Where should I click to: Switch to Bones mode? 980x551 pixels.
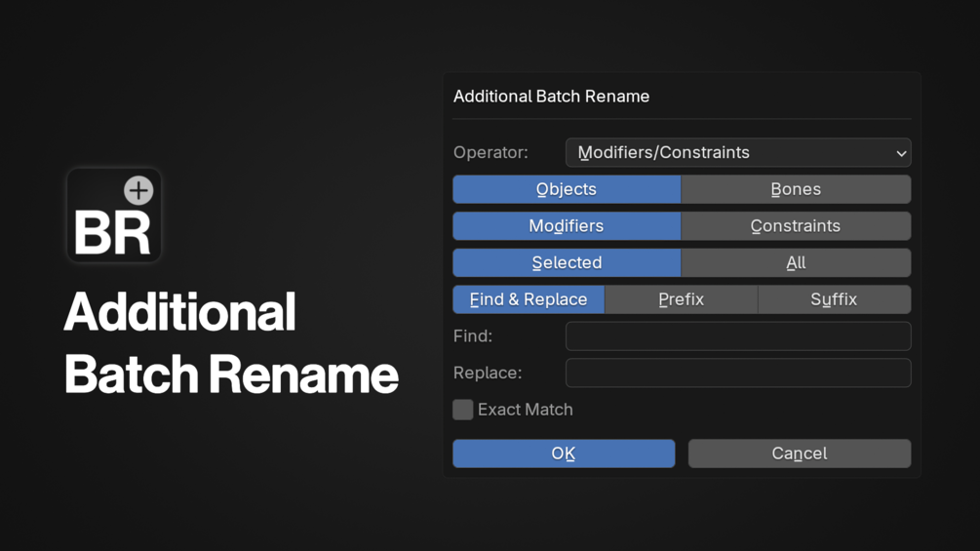coord(796,189)
